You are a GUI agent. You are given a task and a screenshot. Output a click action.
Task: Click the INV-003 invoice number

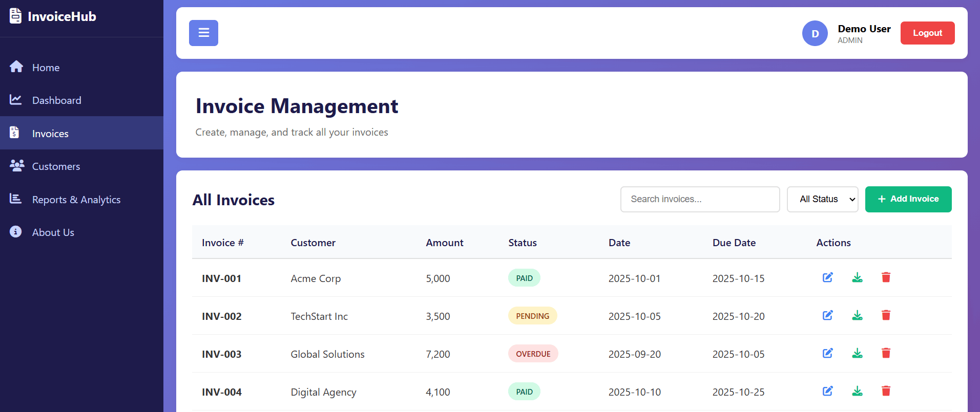coord(221,354)
